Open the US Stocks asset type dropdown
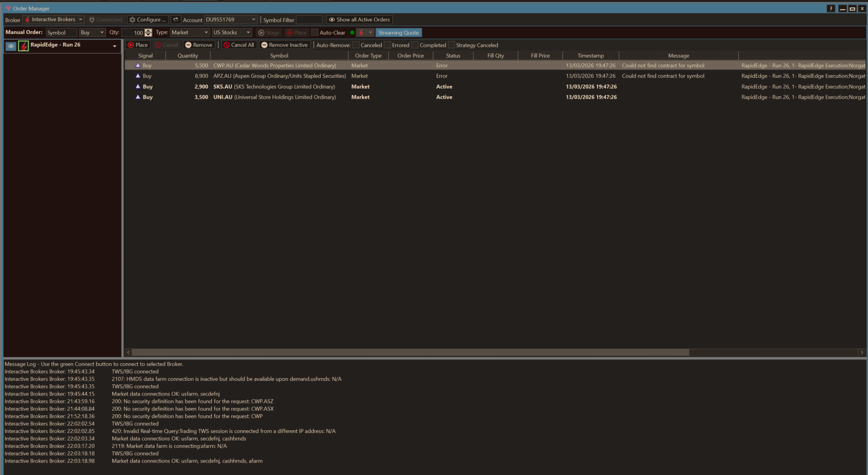 click(x=231, y=33)
